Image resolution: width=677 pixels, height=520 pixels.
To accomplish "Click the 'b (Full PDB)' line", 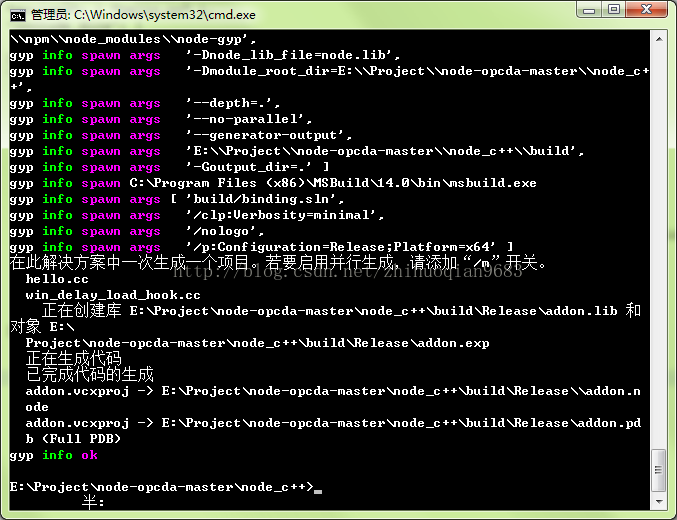I will 73,439.
